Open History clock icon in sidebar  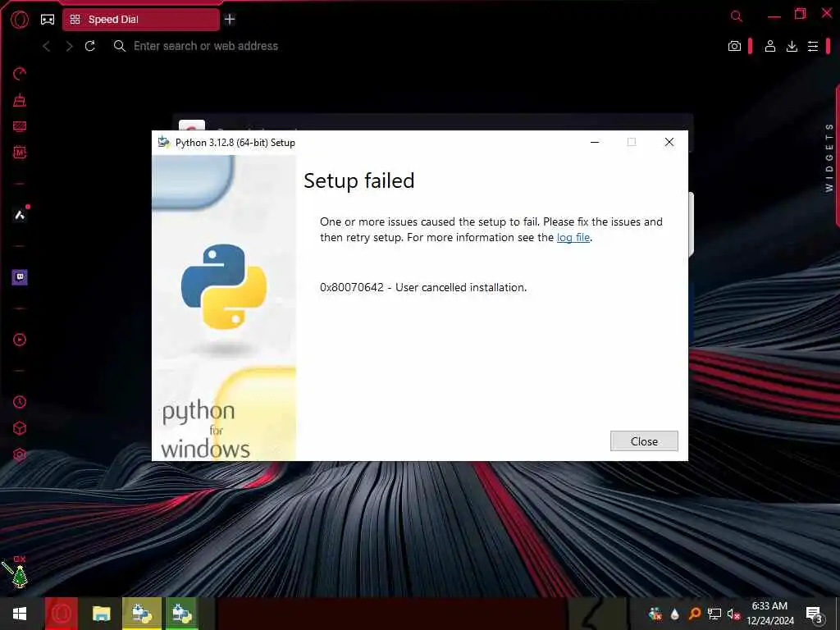click(20, 402)
